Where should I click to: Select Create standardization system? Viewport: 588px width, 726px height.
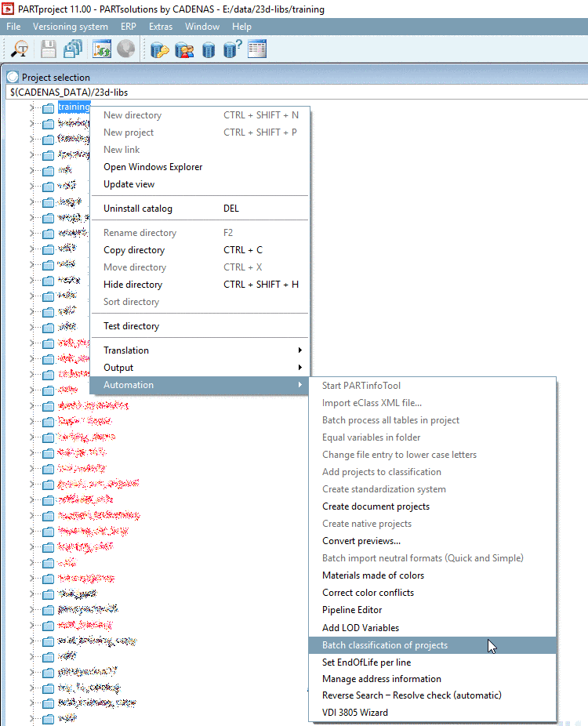point(433,489)
